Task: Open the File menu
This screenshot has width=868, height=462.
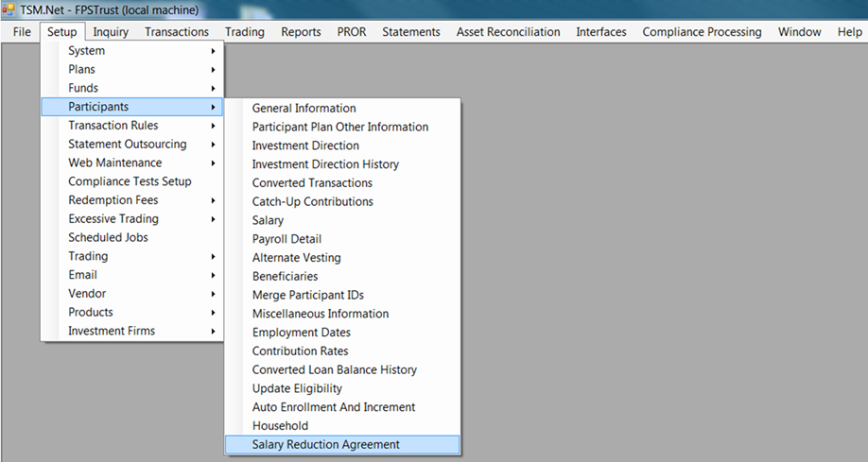Action: pyautogui.click(x=22, y=32)
